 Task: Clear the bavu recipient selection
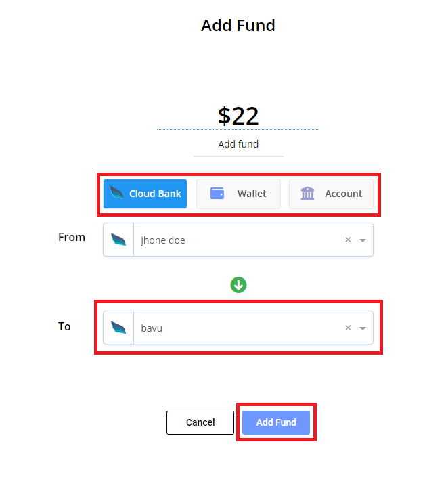coord(348,328)
